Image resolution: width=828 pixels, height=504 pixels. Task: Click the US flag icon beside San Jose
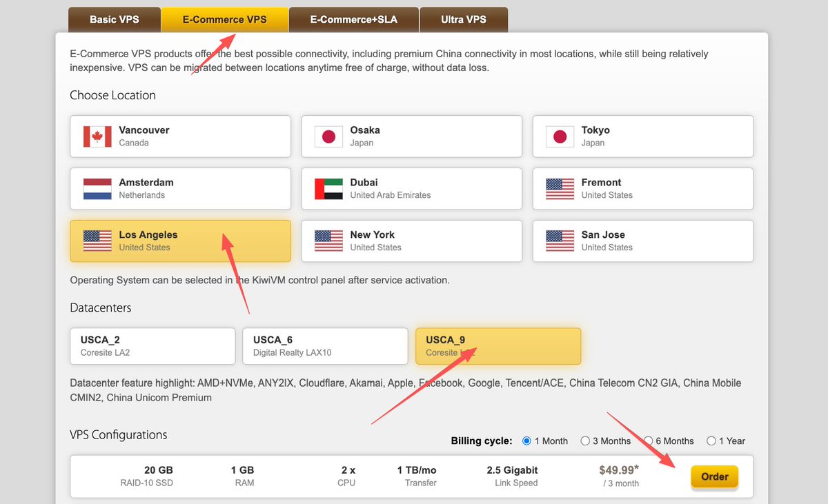pos(560,241)
